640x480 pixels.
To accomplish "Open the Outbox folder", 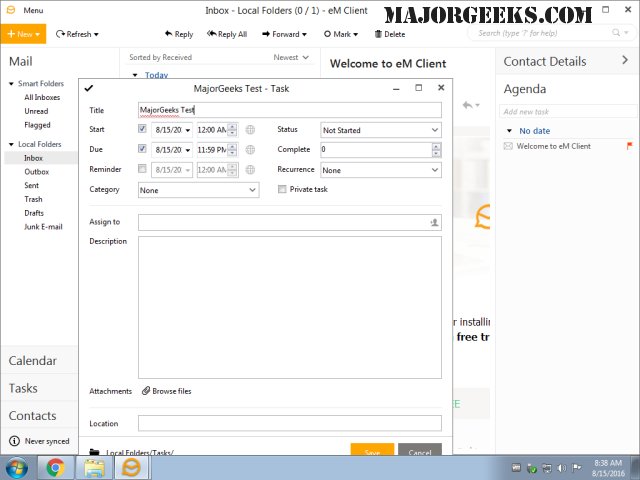I will click(x=37, y=172).
